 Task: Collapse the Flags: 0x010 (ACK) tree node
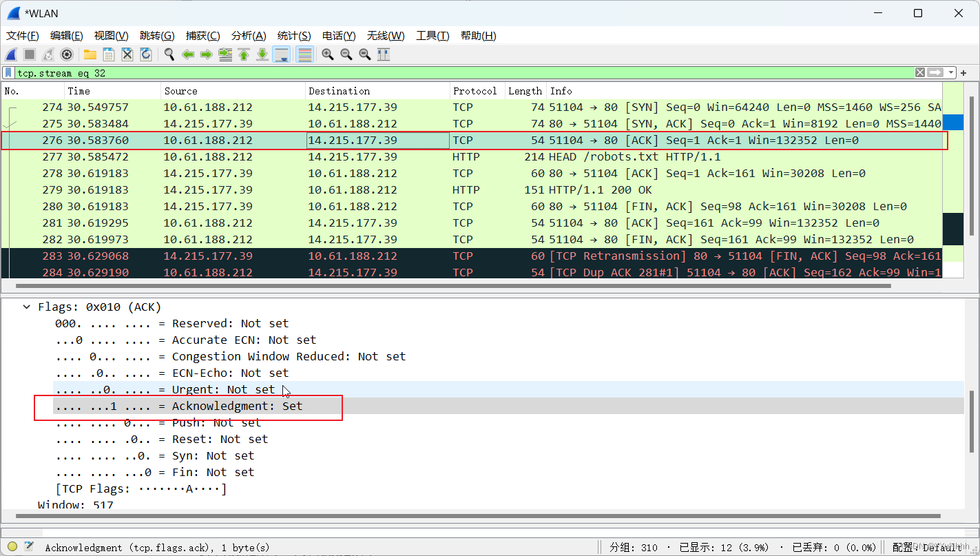[x=27, y=307]
